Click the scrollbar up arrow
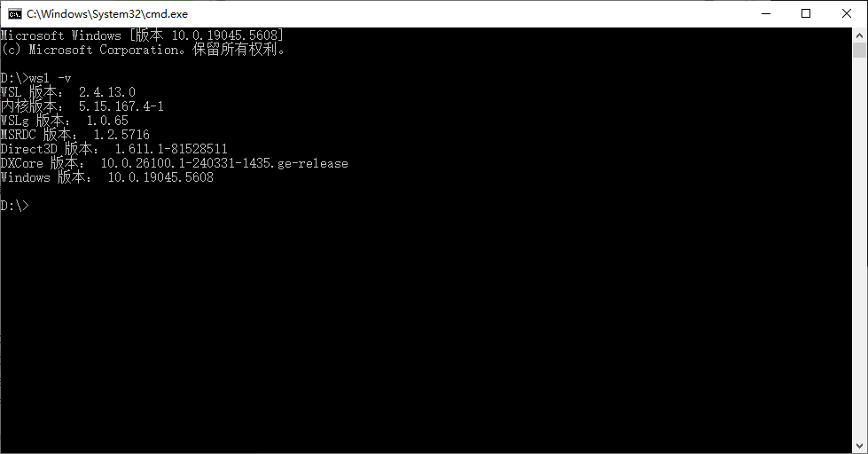Image resolution: width=868 pixels, height=454 pixels. (x=859, y=35)
